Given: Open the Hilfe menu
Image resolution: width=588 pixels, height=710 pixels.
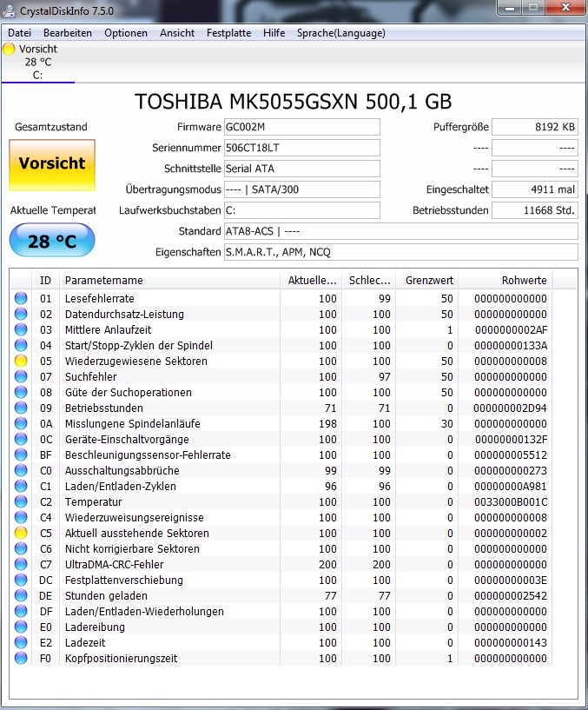Looking at the screenshot, I should pyautogui.click(x=274, y=33).
